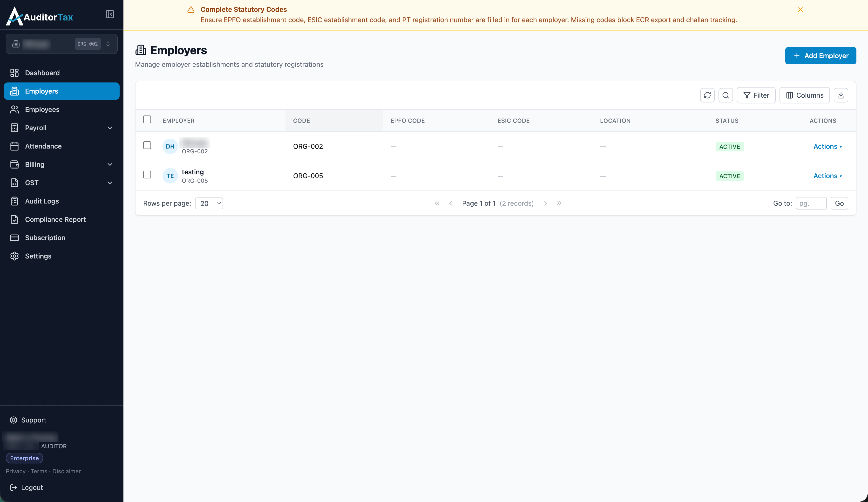Open Audit Logs page
The width and height of the screenshot is (868, 502).
click(62, 201)
